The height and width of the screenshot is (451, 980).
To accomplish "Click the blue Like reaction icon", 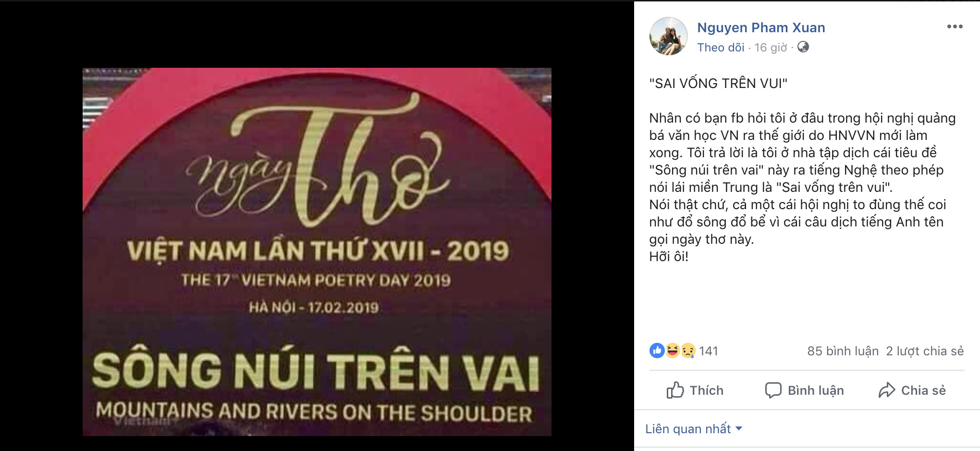I will click(657, 351).
